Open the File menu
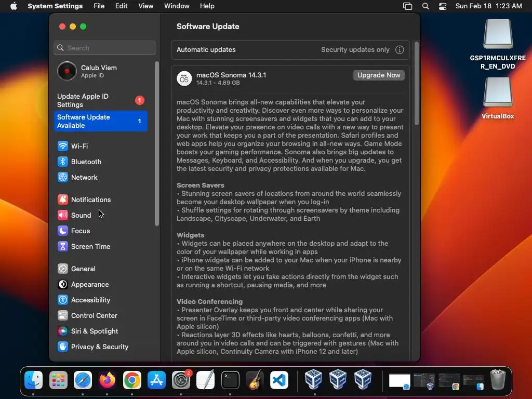 point(99,6)
